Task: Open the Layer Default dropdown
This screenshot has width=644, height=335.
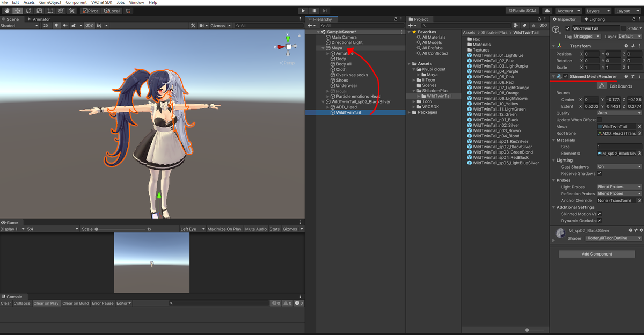Action: [630, 37]
